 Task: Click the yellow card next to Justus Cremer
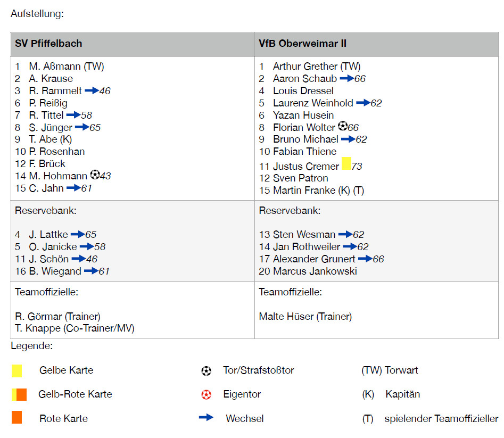click(346, 164)
